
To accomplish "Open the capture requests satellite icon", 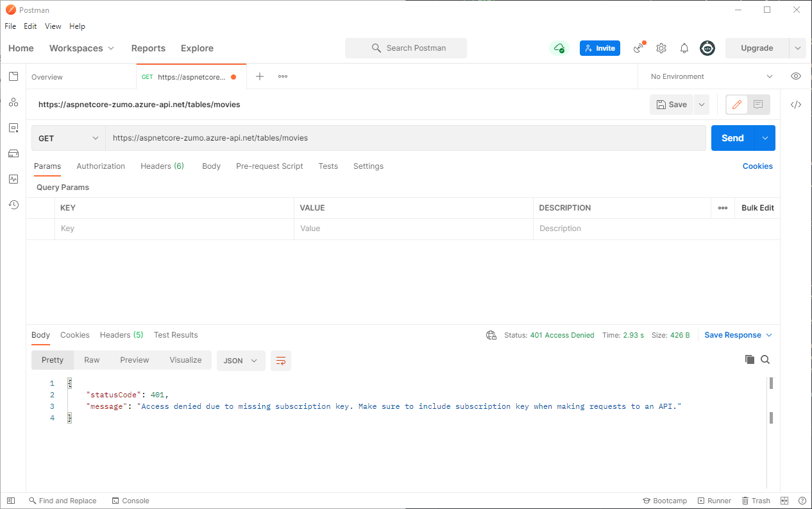I will (639, 48).
